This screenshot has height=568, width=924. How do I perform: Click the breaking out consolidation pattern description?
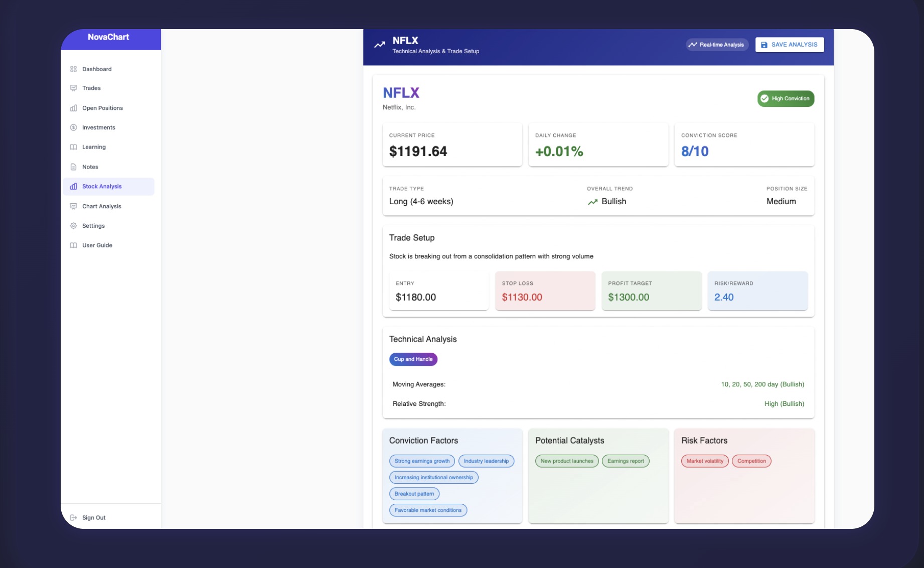pos(491,256)
